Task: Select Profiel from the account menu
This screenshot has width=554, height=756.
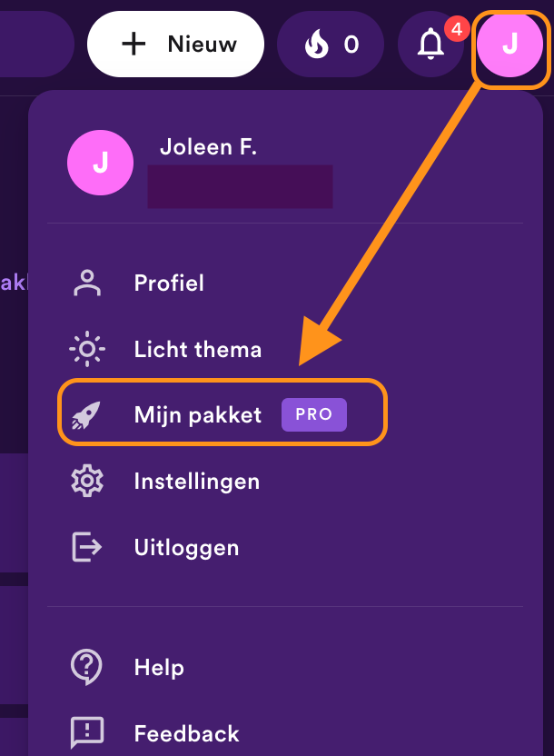Action: pos(167,283)
